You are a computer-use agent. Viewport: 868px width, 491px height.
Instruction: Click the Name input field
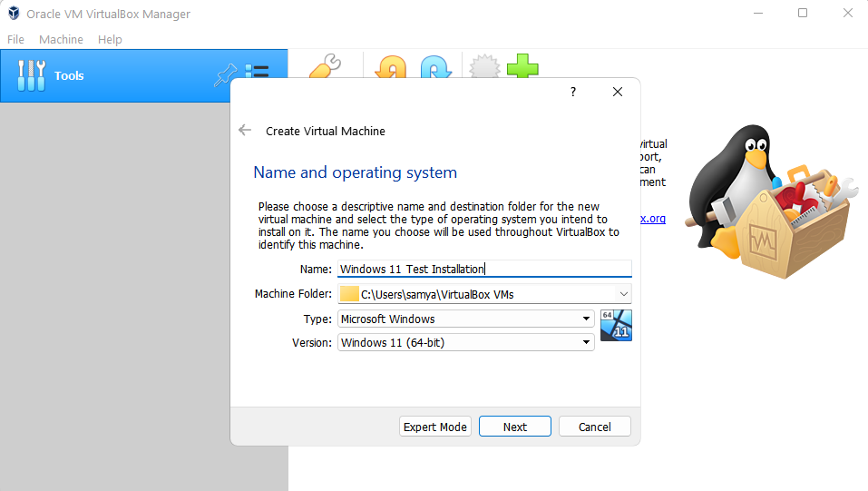point(484,269)
